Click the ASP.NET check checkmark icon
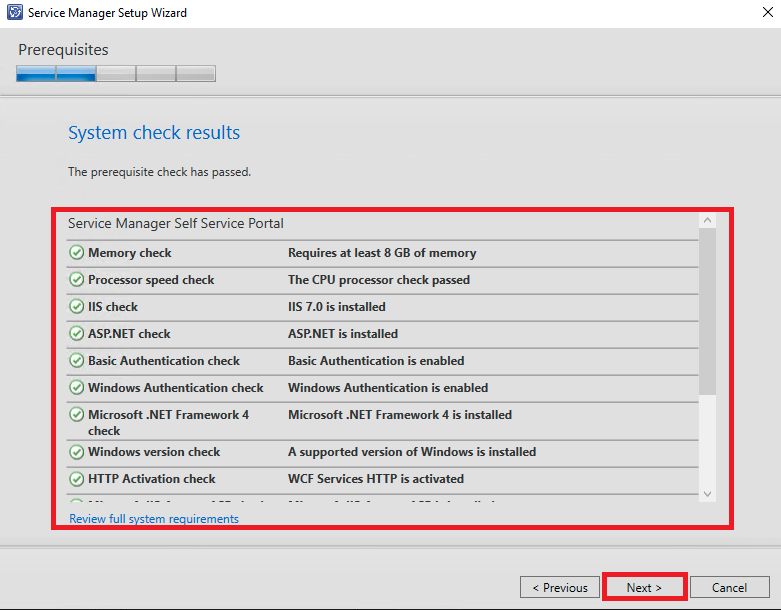This screenshot has width=781, height=610. point(76,333)
